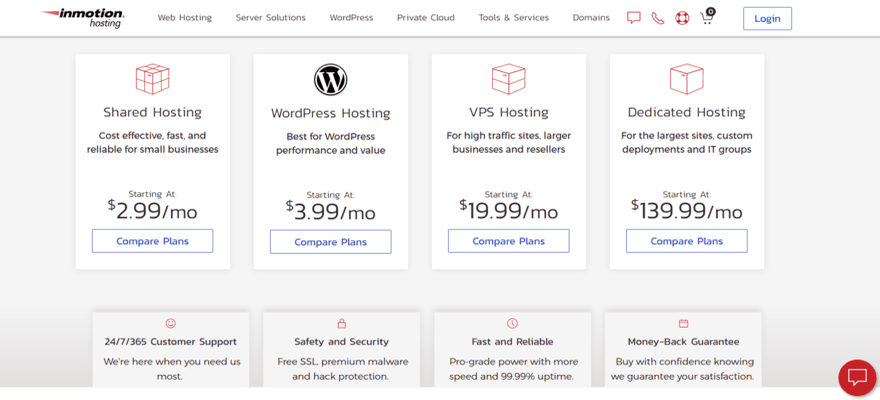The width and height of the screenshot is (880, 400).
Task: Expand the Tools & Services menu
Action: (x=513, y=18)
